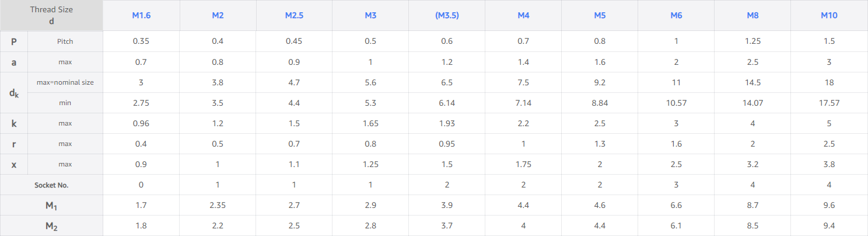Open the M2 thread size link
Viewport: 868px width, 236px height.
[218, 16]
